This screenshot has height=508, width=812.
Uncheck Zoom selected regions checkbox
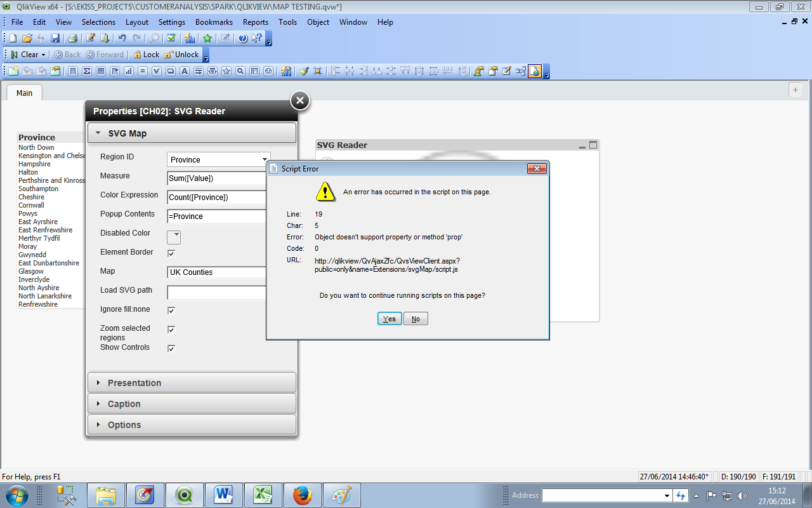[x=171, y=330]
